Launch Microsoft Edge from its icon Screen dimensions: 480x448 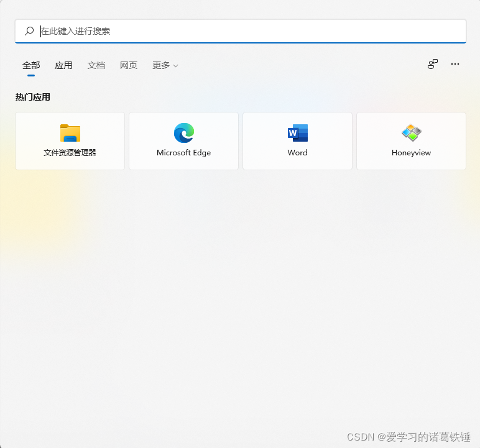pyautogui.click(x=184, y=133)
